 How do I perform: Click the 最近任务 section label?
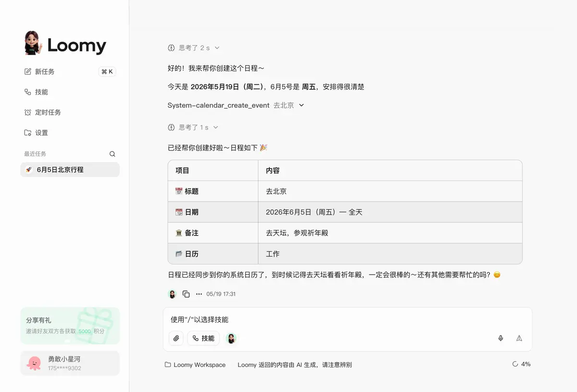click(x=35, y=154)
